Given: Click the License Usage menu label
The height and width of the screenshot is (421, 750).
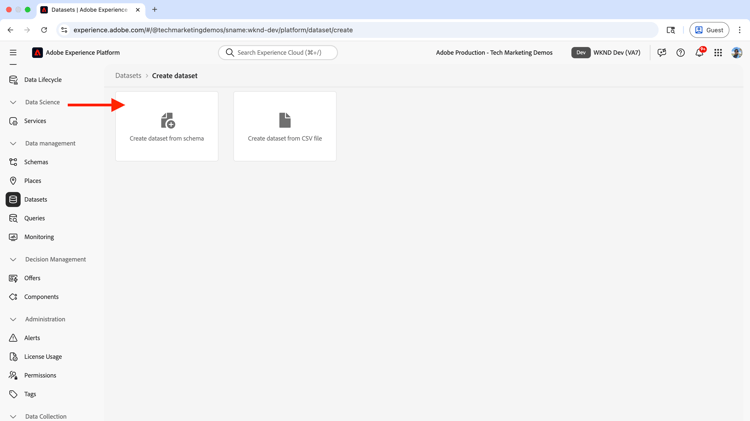Looking at the screenshot, I should tap(43, 356).
